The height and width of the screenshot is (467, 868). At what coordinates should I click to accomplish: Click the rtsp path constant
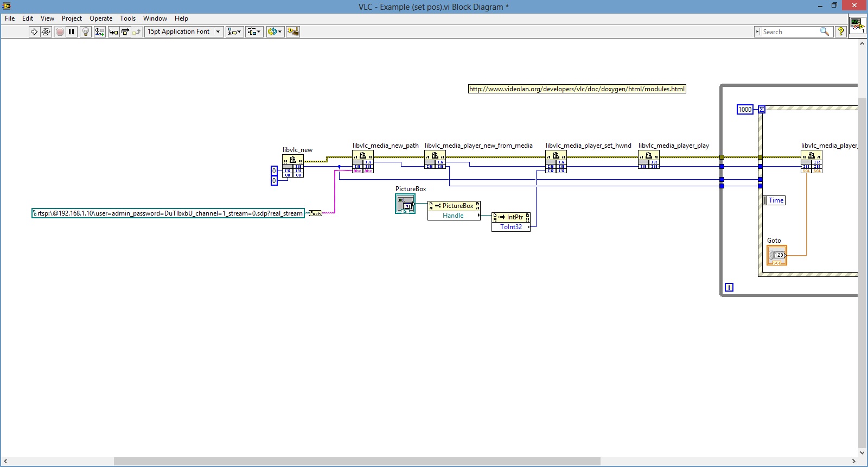pyautogui.click(x=168, y=213)
